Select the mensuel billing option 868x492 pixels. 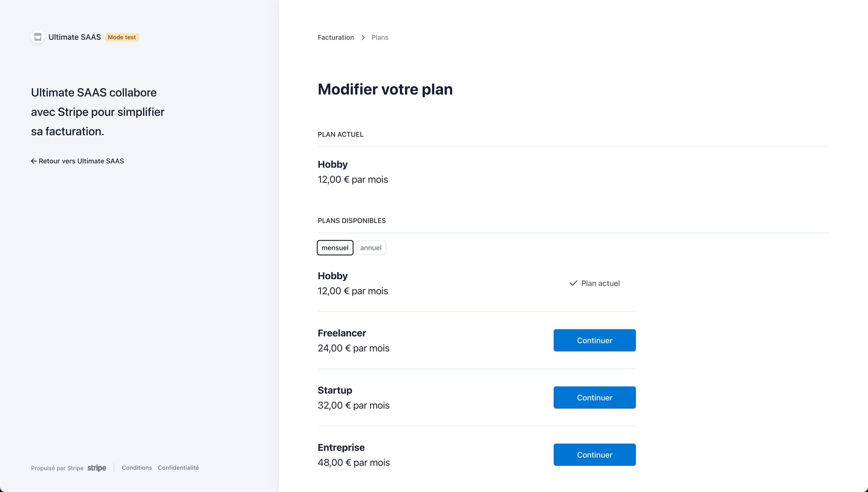pos(335,247)
